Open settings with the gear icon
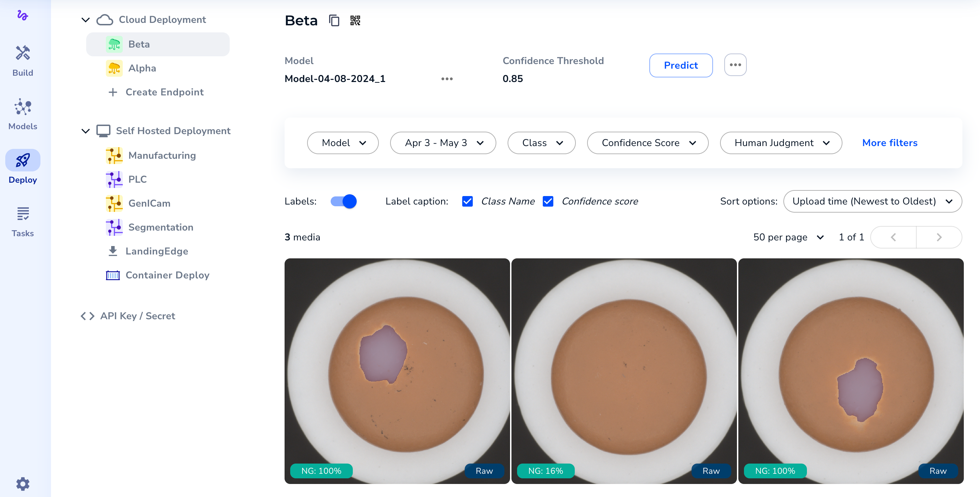 pyautogui.click(x=23, y=484)
